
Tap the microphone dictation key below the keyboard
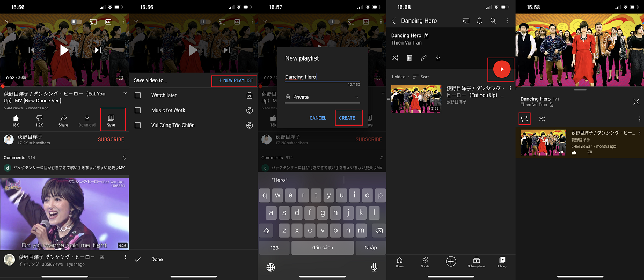point(374,267)
